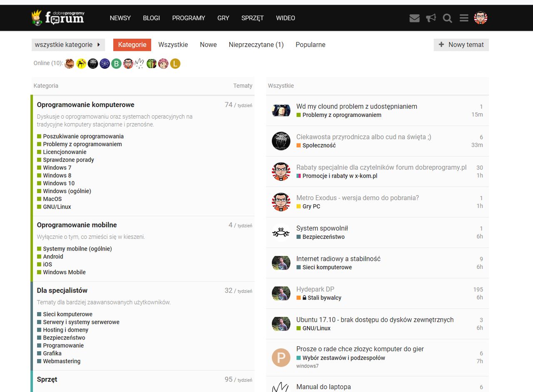This screenshot has width=533, height=392.
Task: Switch to the Wszystkie tab
Action: [173, 45]
